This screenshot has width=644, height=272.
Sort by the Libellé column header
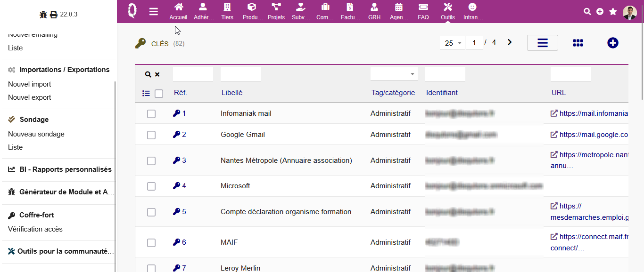point(232,93)
